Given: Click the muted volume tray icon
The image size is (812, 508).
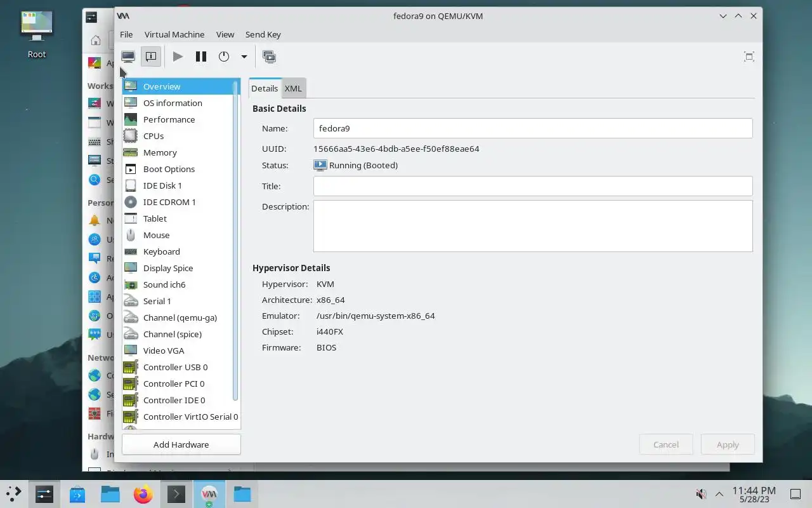Looking at the screenshot, I should point(701,493).
